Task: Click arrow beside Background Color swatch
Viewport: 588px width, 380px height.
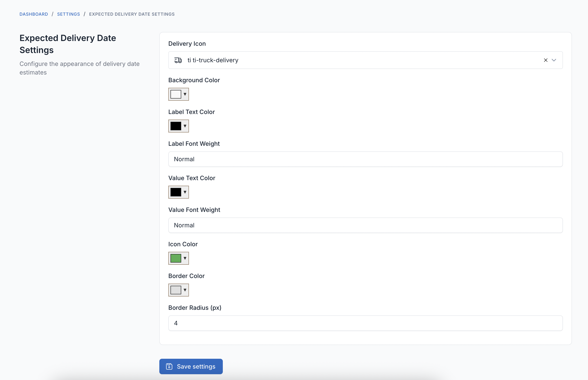Action: (x=185, y=94)
